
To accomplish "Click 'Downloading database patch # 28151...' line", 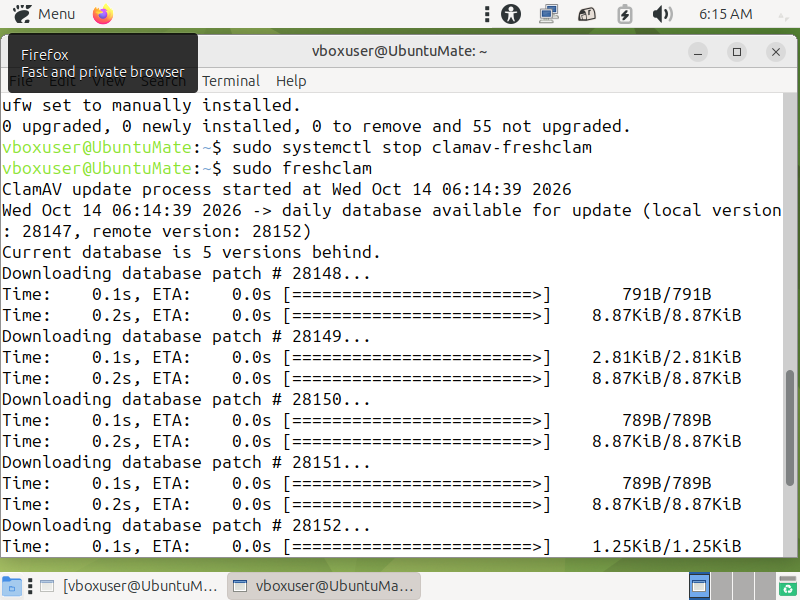I will click(186, 462).
